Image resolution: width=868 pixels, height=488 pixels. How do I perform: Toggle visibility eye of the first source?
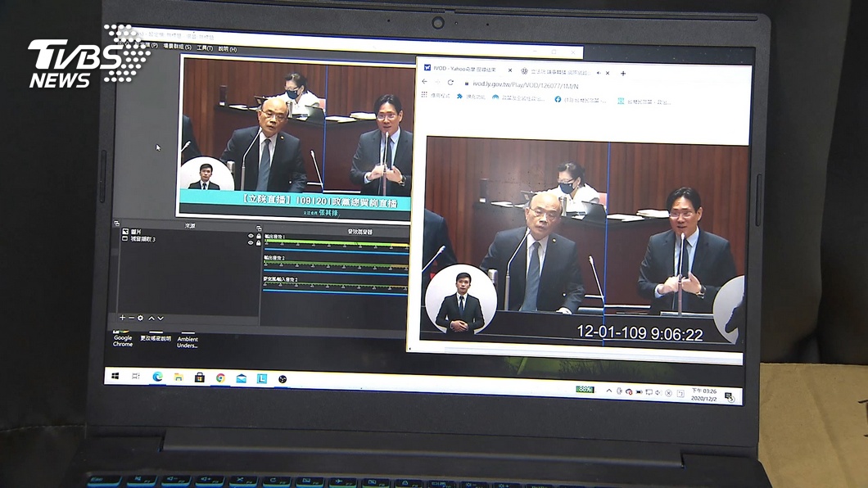coord(251,236)
